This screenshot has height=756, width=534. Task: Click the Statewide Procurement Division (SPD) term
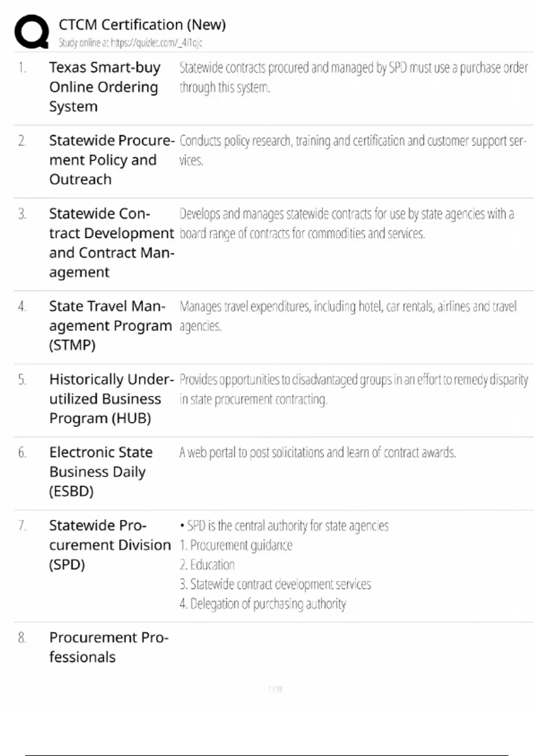[109, 545]
